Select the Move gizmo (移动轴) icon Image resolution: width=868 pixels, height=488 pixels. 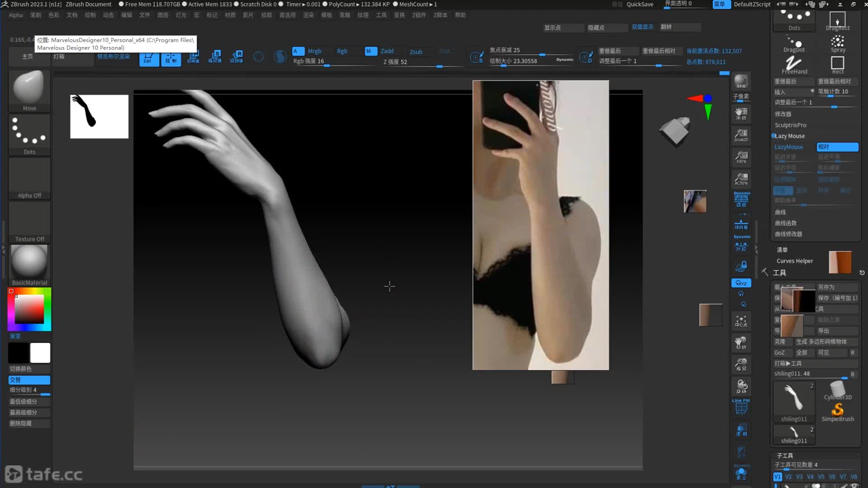click(x=193, y=57)
